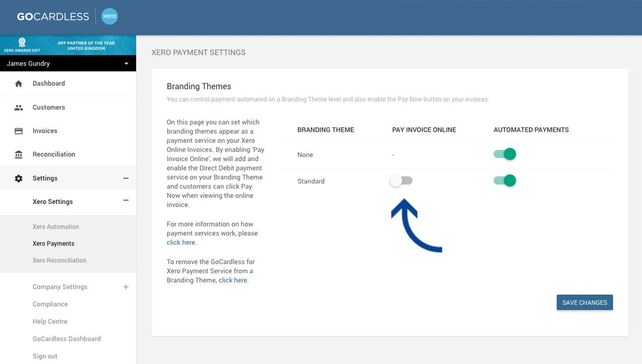
Task: Click the Xero logo in header
Action: pos(109,17)
